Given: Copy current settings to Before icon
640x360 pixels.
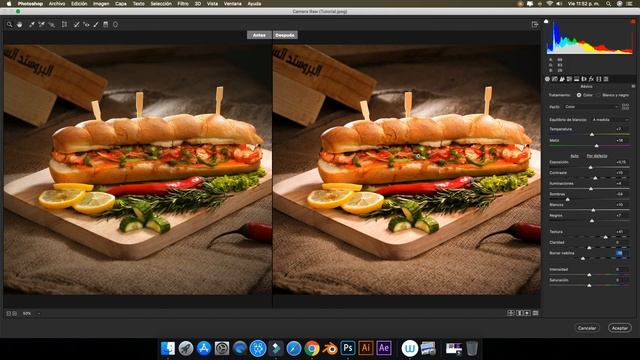Looking at the screenshot, I should coord(527,313).
